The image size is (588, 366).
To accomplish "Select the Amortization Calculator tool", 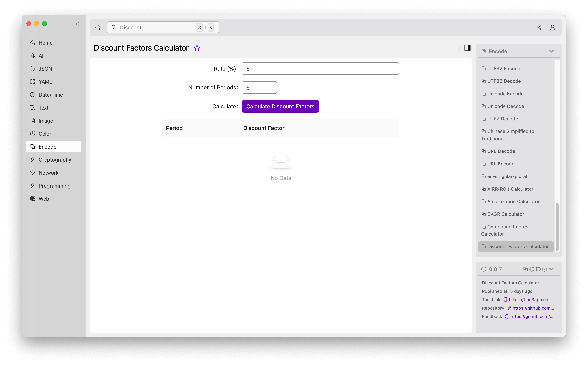I will [x=513, y=201].
